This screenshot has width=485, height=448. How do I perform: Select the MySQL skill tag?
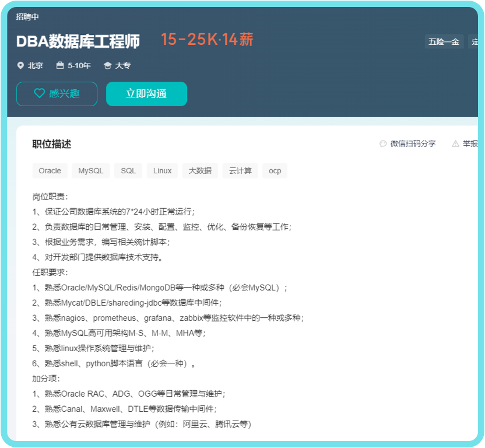(x=90, y=171)
